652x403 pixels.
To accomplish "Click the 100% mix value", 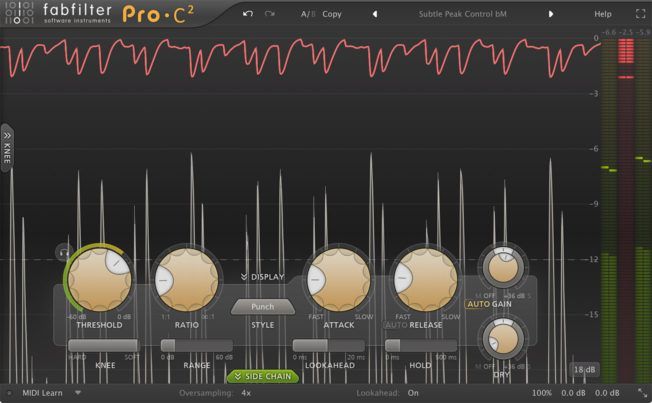I will pos(542,393).
